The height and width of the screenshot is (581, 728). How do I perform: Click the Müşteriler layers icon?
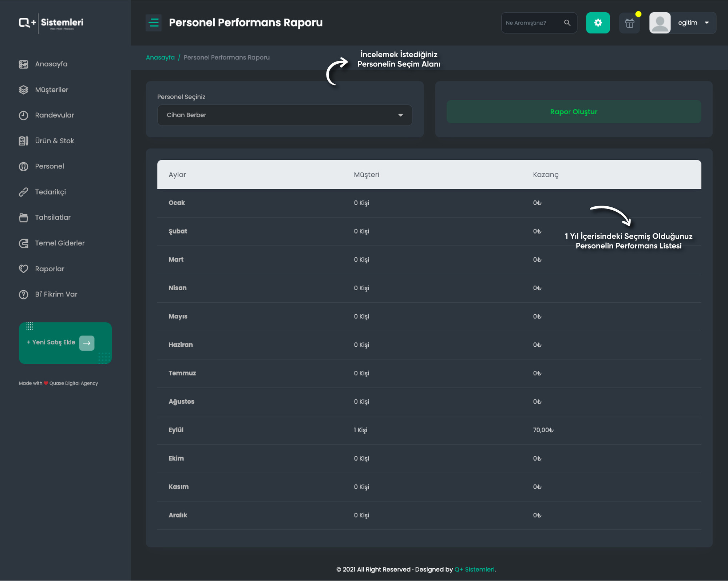[x=23, y=90]
